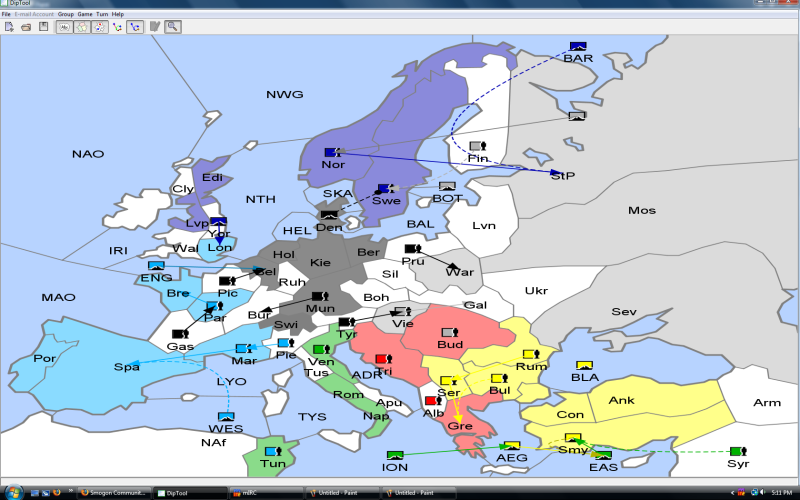Click the green fleet in ION
800x500 pixels.
(395, 456)
